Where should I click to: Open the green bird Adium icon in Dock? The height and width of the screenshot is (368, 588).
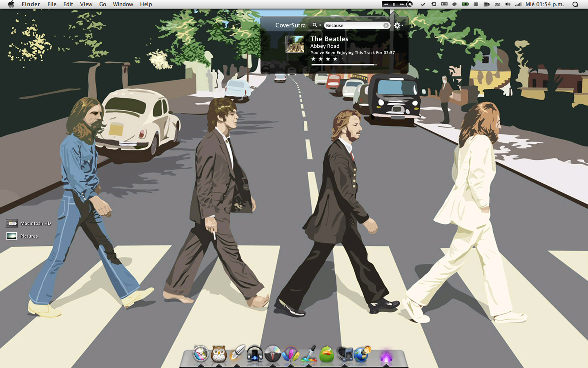[327, 354]
